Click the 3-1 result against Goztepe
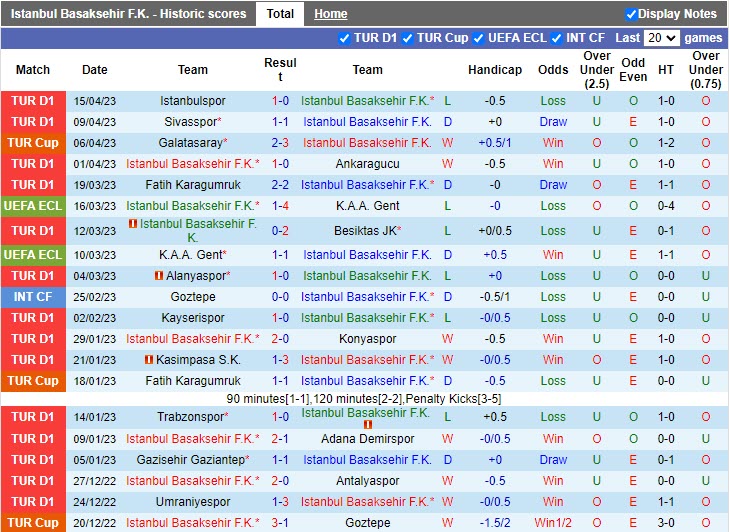The image size is (729, 532). coord(280,523)
